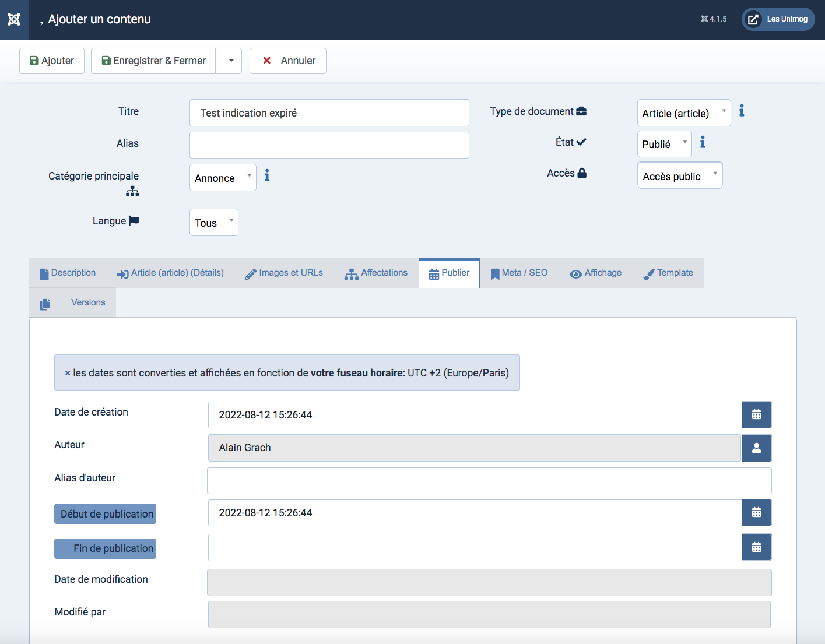Click the Fin de publication date field
The height and width of the screenshot is (644, 825).
coord(475,547)
